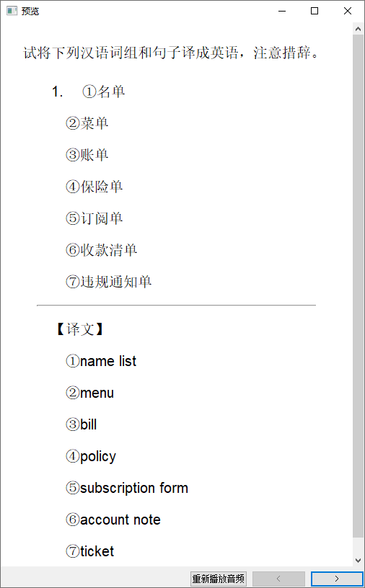
Task: Close the 预览 window
Action: (348, 11)
